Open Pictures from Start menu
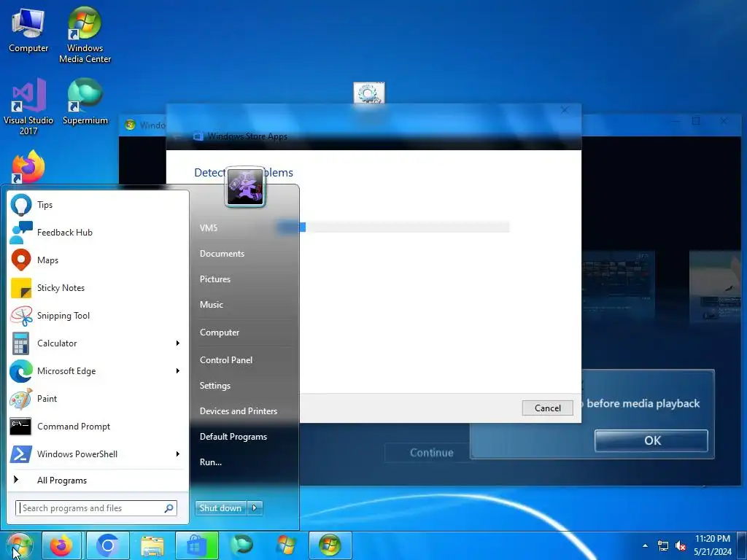 (215, 279)
